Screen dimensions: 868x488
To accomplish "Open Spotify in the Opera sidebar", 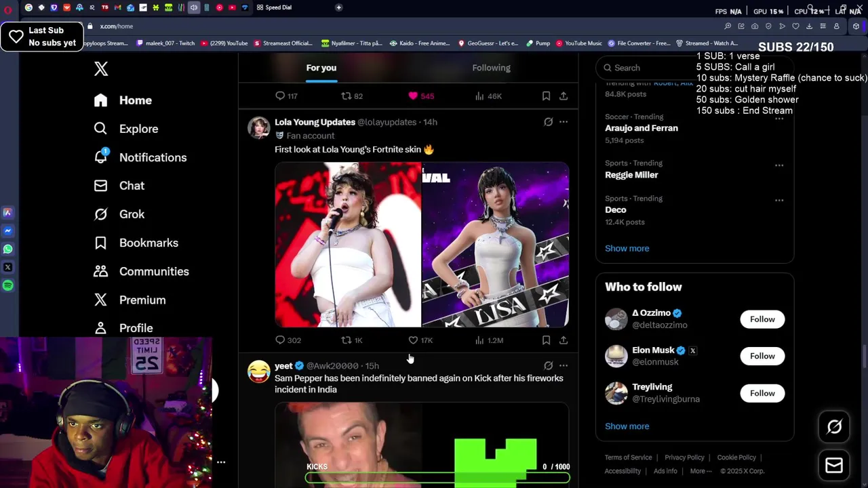I will 7,285.
